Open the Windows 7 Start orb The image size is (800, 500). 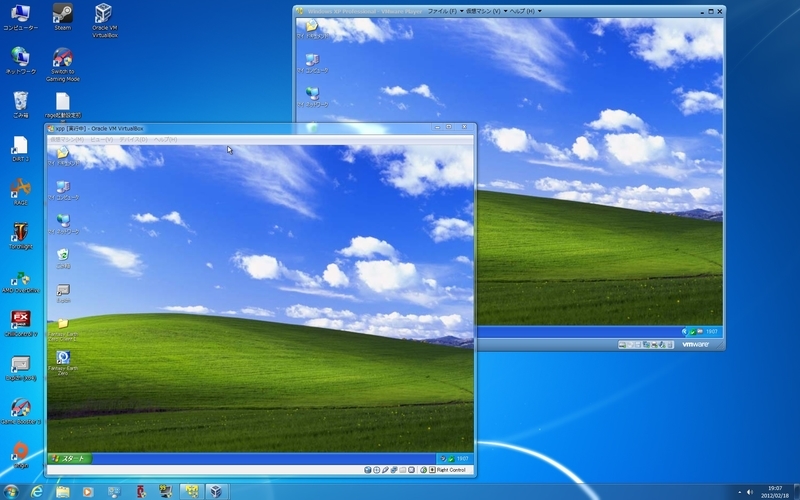tap(11, 491)
